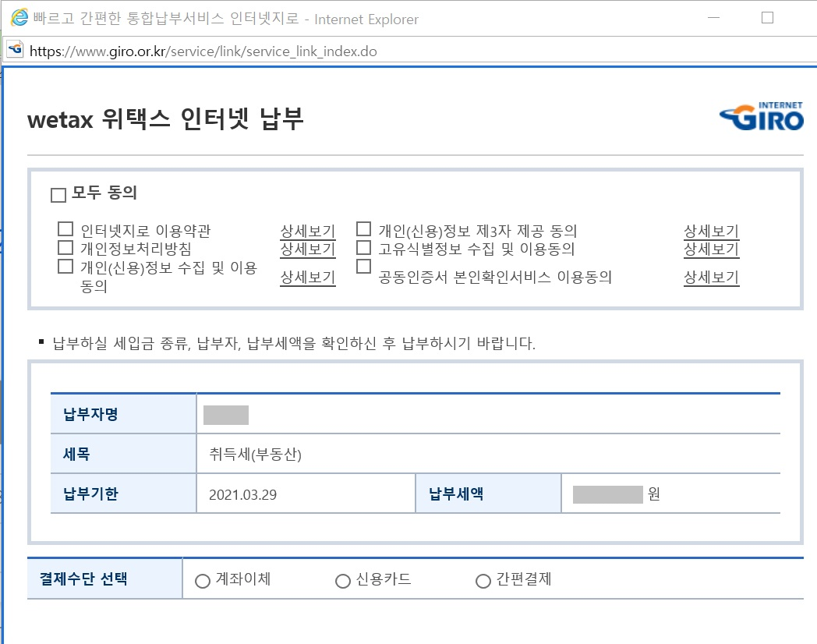Open 상세보기 for 개인(신용)정보 수집 및 이용 동의

point(307,278)
